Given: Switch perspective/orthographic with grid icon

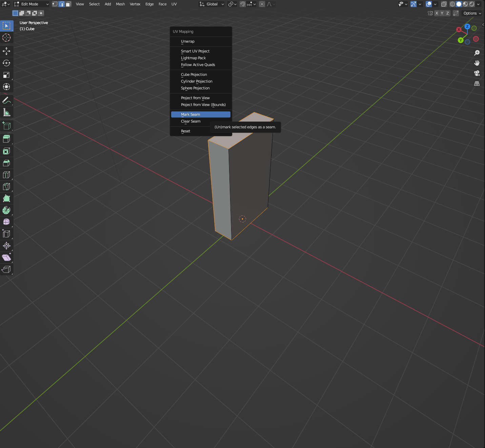Looking at the screenshot, I should click(x=477, y=83).
